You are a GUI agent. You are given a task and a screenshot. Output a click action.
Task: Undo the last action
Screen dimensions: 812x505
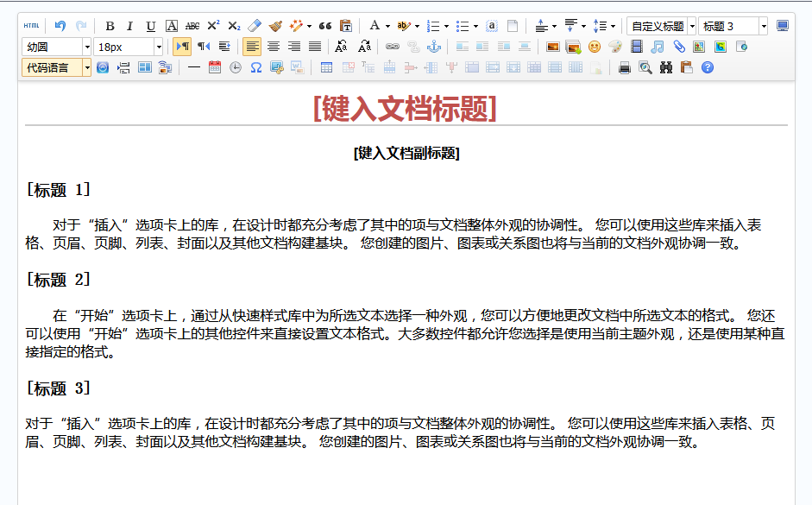point(59,26)
